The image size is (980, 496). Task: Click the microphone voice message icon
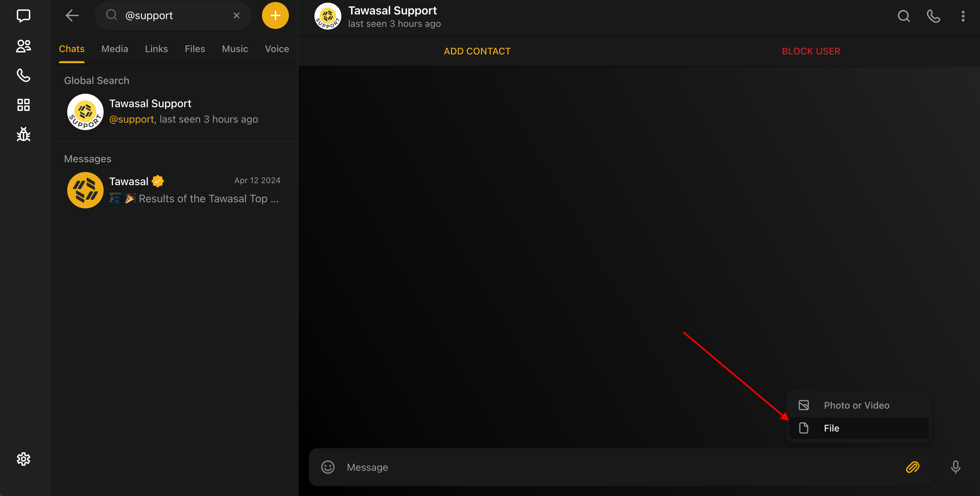(955, 467)
